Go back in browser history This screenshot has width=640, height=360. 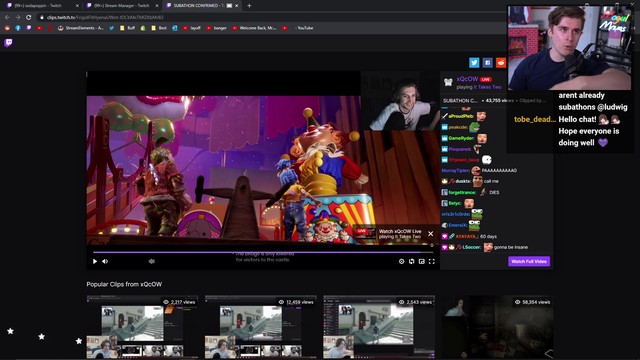click(x=7, y=17)
